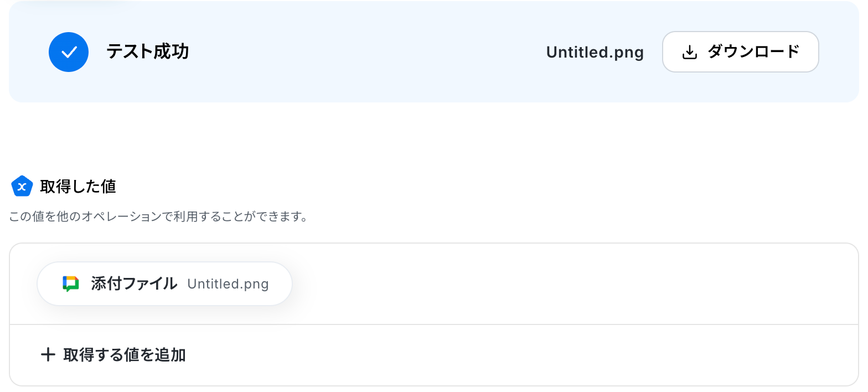Click the empty area of the light blue banner
The image size is (868, 392).
tap(365, 52)
